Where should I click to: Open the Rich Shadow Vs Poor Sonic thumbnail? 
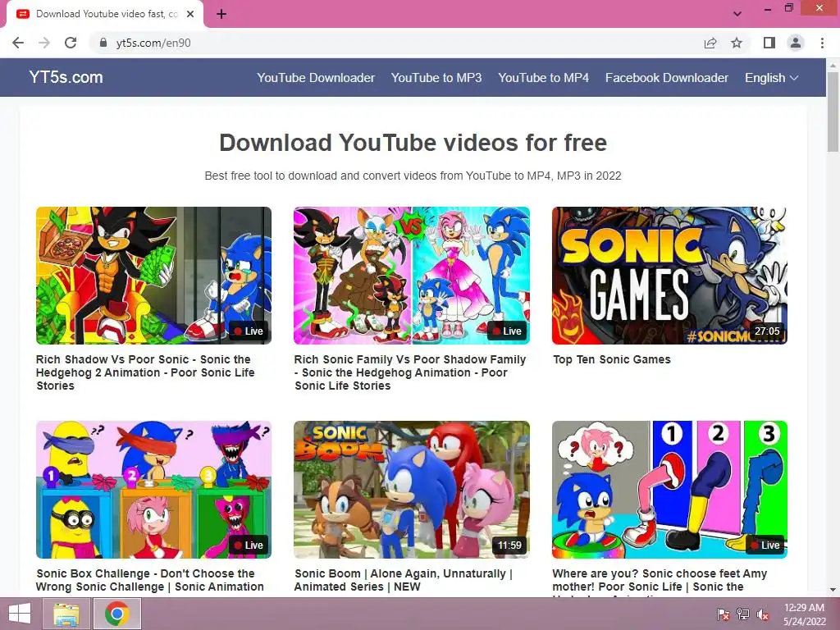point(153,276)
